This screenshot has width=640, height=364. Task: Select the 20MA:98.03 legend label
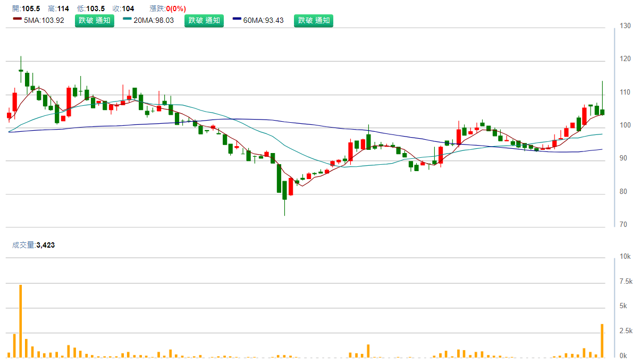[154, 21]
